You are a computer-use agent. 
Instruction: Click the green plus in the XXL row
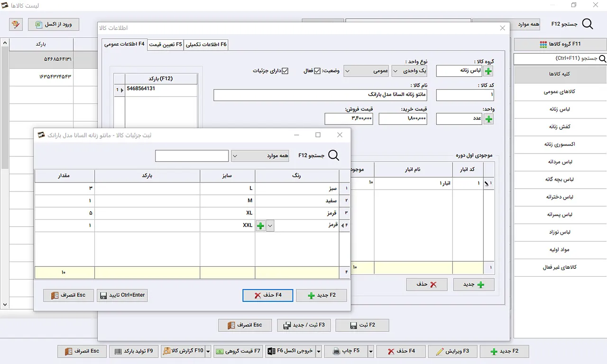point(260,226)
